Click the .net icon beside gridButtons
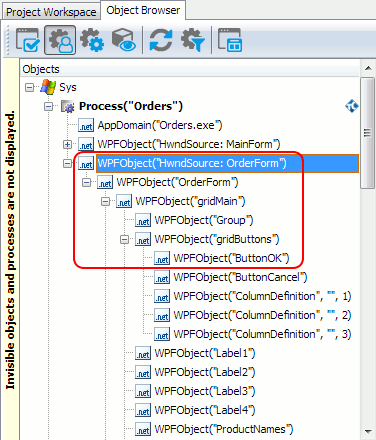 coord(143,239)
